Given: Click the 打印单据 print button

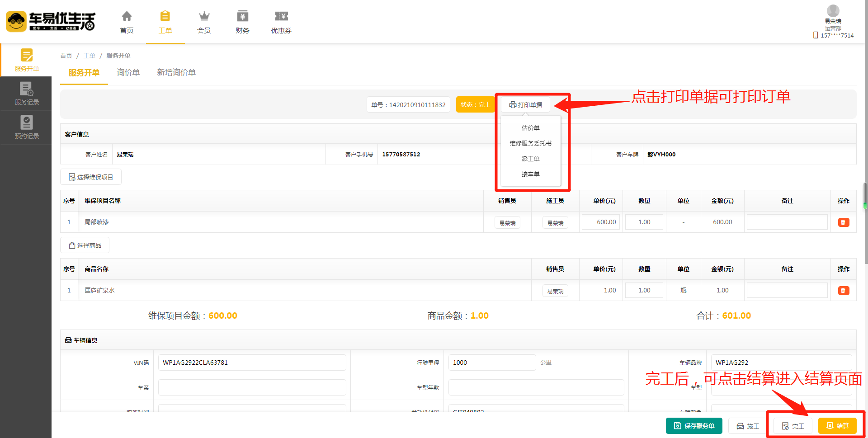Looking at the screenshot, I should tap(525, 105).
